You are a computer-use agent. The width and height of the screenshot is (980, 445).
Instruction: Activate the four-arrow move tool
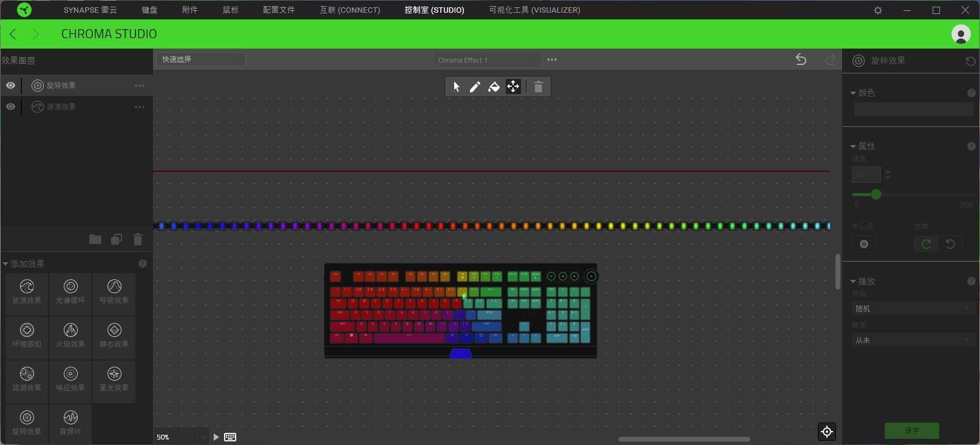[x=513, y=87]
